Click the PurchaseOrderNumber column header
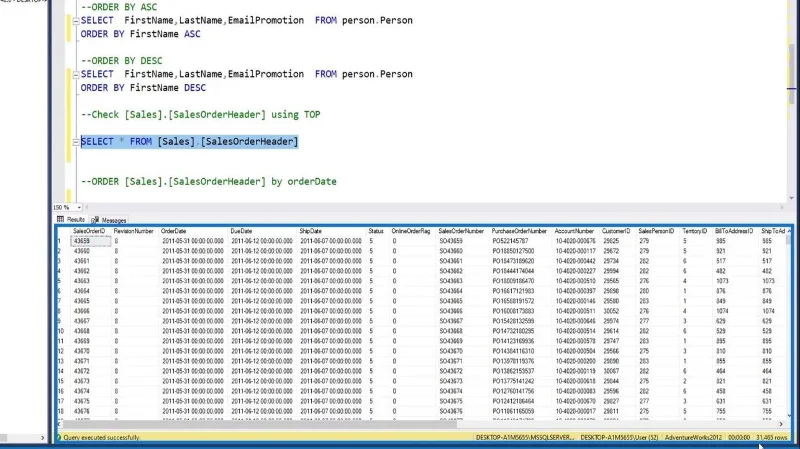 [519, 231]
